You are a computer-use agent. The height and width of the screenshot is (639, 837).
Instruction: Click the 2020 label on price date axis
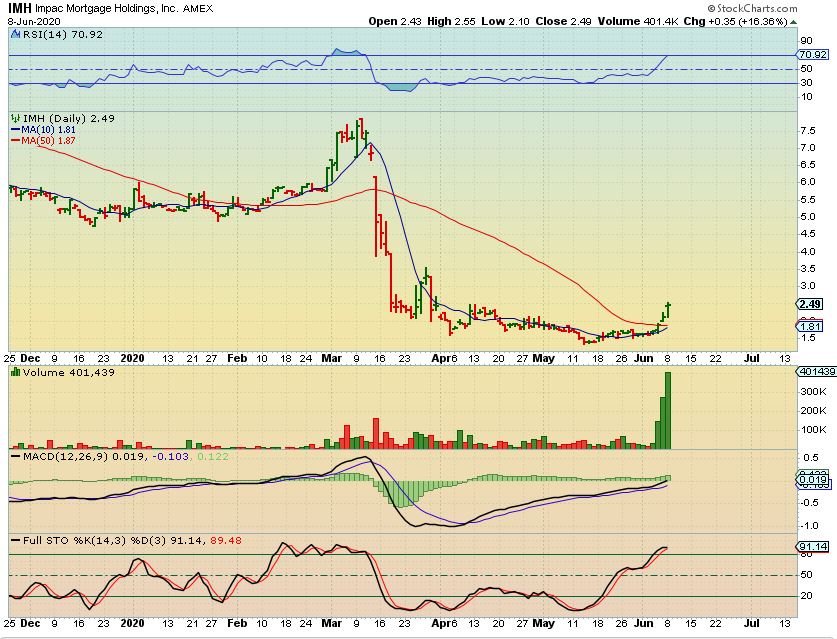coord(132,358)
